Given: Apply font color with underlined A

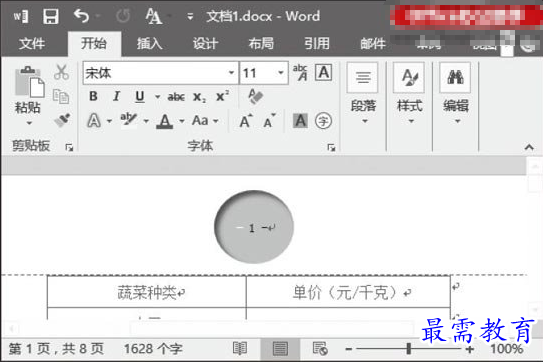Looking at the screenshot, I should point(165,121).
